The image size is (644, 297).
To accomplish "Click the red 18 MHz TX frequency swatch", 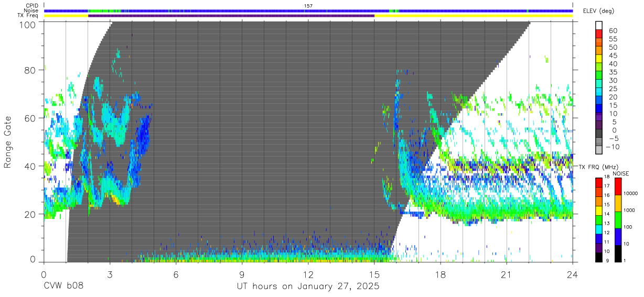I will pos(599,182).
